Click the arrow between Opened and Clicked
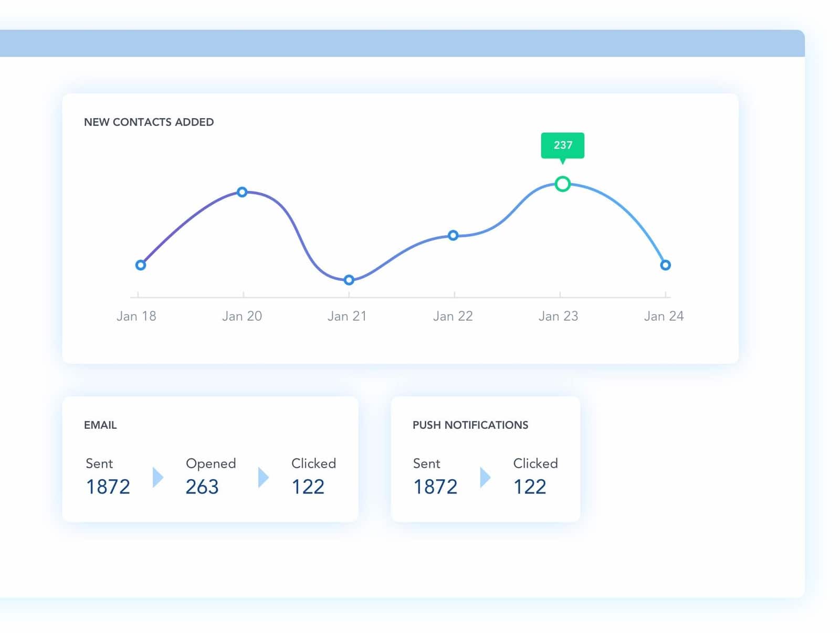 (x=264, y=477)
